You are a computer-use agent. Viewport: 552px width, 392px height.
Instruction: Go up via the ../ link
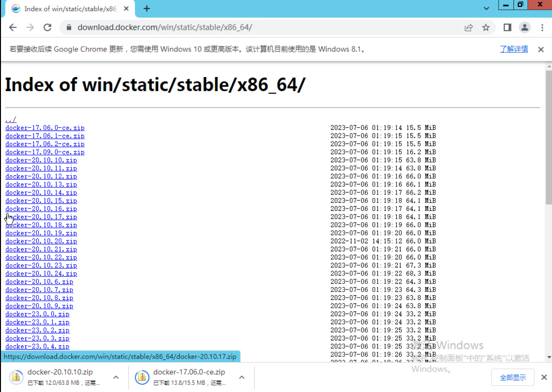pos(11,119)
